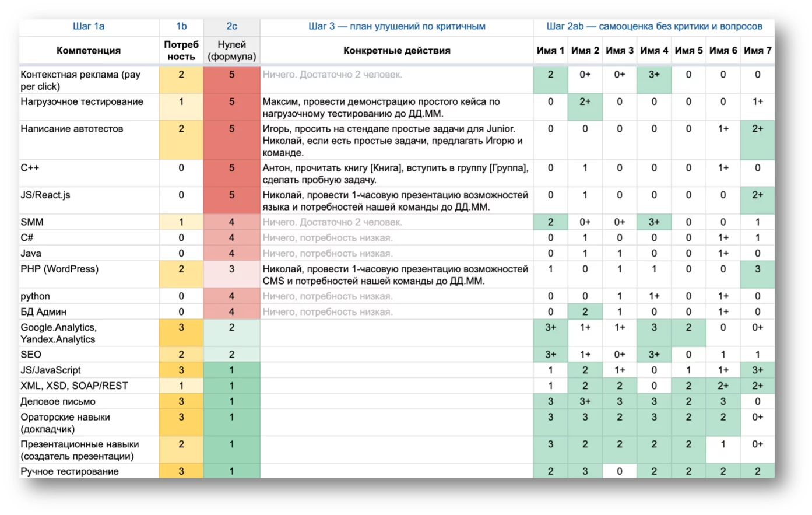The width and height of the screenshot is (812, 515).
Task: Select Имя 2 value '2+' in Нагрузочное тестирование row
Action: point(585,107)
